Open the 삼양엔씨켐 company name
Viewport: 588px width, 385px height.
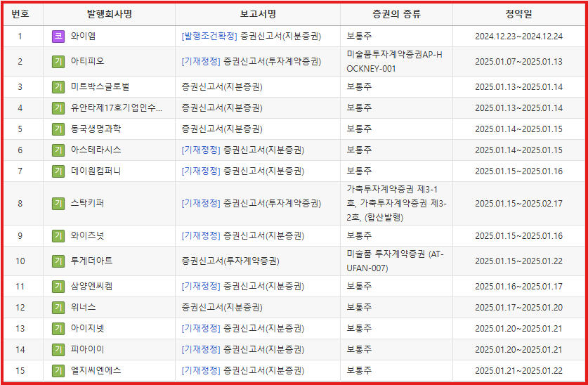tap(91, 287)
